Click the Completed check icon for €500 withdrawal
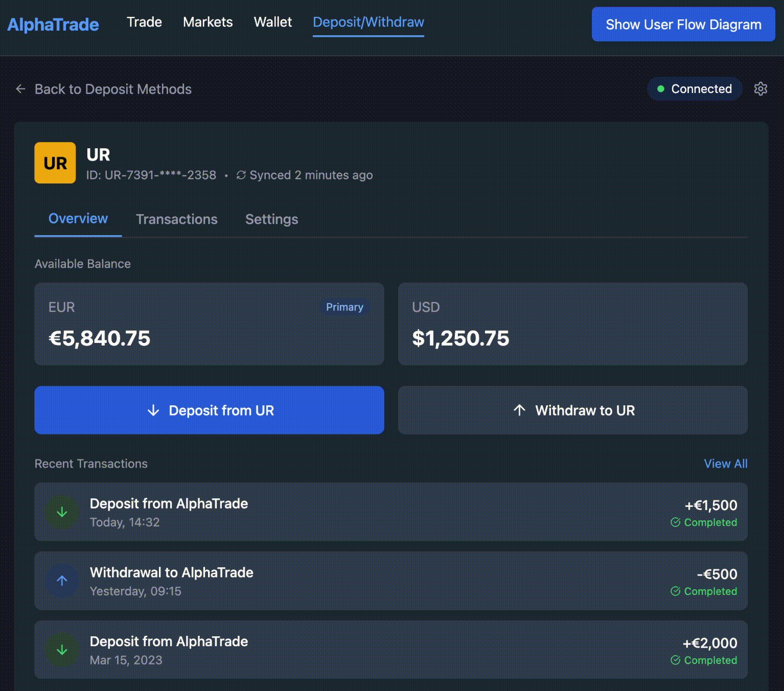The width and height of the screenshot is (784, 691). click(675, 591)
